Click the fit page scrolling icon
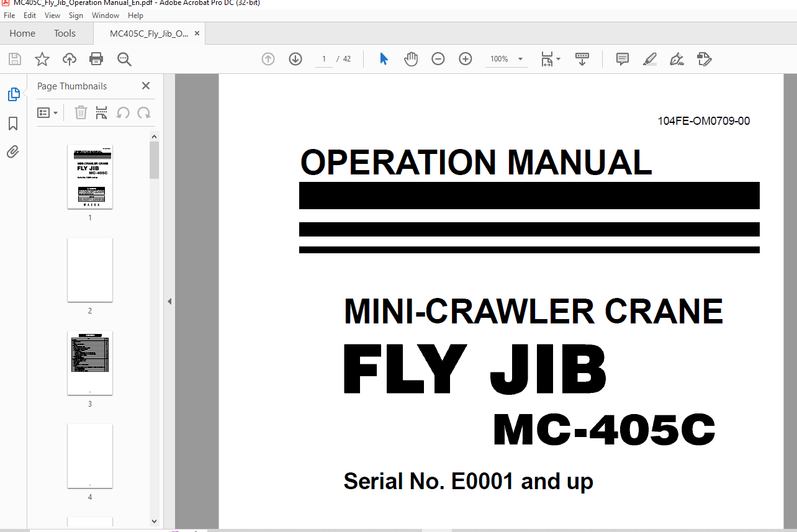The height and width of the screenshot is (532, 797). [547, 59]
